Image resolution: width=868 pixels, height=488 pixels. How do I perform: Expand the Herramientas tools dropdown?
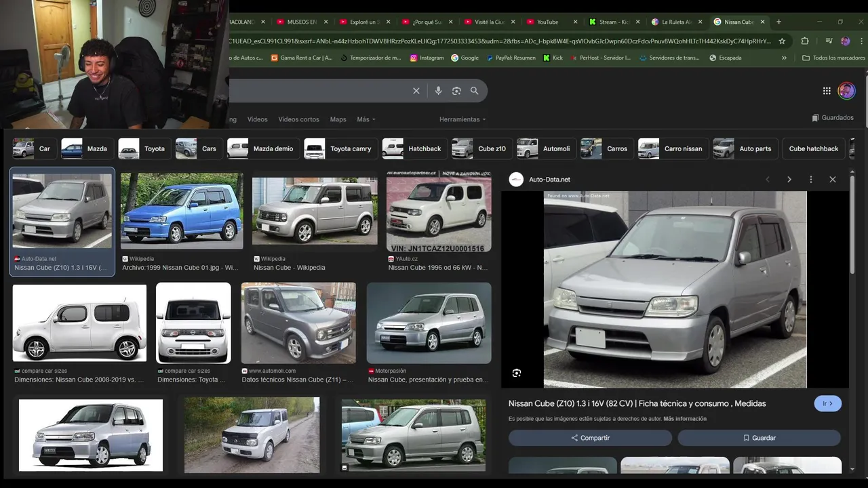click(462, 119)
